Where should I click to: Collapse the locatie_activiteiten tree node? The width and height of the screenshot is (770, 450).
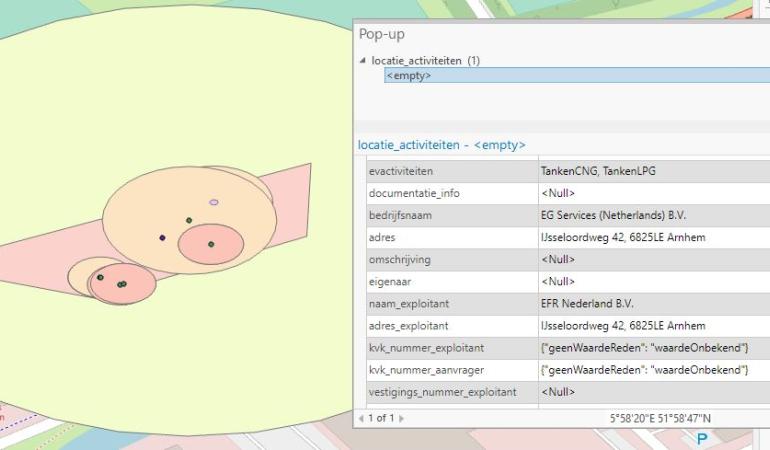362,61
